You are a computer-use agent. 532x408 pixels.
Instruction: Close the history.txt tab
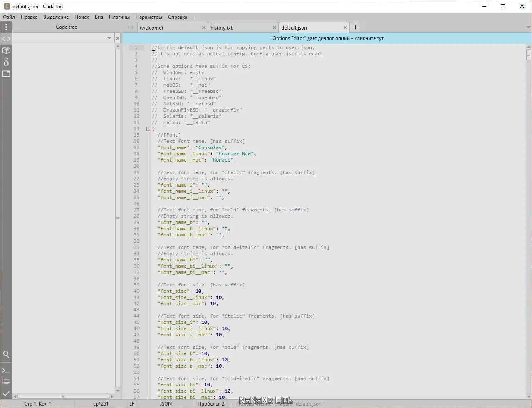pyautogui.click(x=275, y=27)
